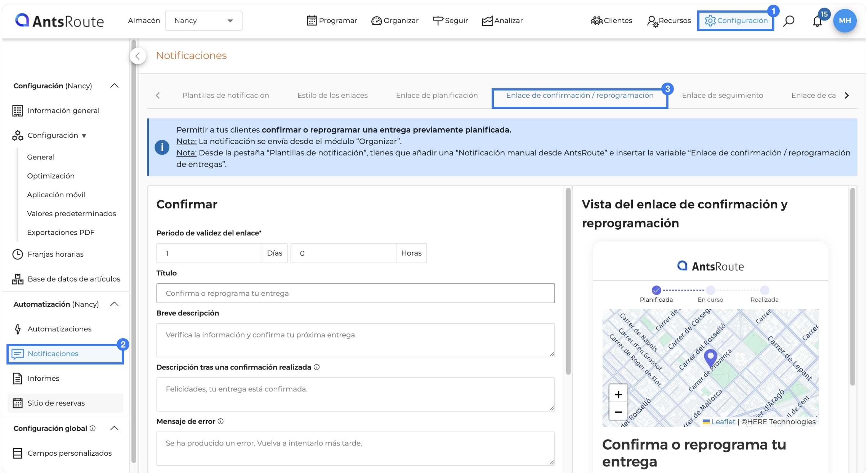Click the Configuración global info icon
868x473 pixels.
click(93, 428)
